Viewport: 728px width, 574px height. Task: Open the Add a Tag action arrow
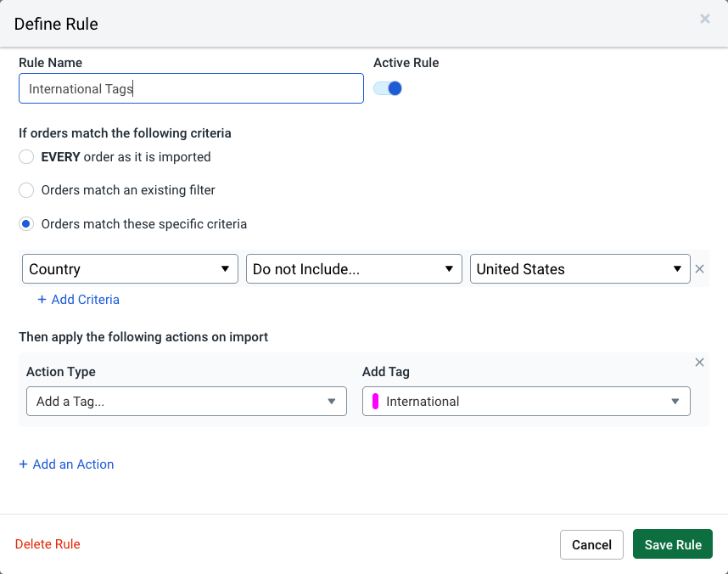pyautogui.click(x=331, y=401)
